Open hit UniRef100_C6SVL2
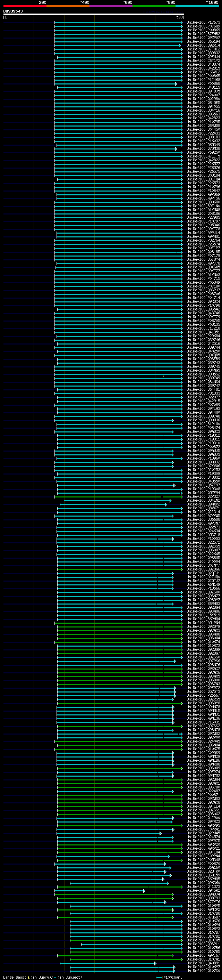The width and height of the screenshot is (222, 980). click(x=203, y=72)
